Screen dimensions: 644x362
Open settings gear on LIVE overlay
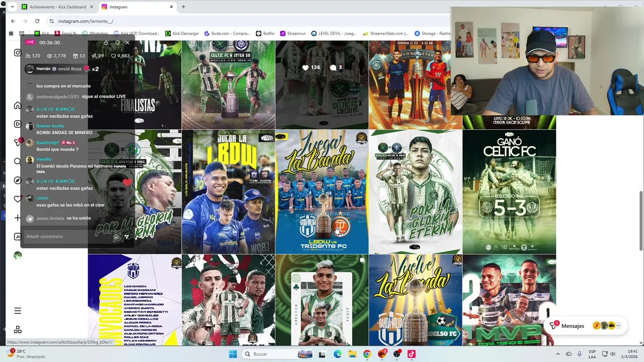pyautogui.click(x=117, y=43)
